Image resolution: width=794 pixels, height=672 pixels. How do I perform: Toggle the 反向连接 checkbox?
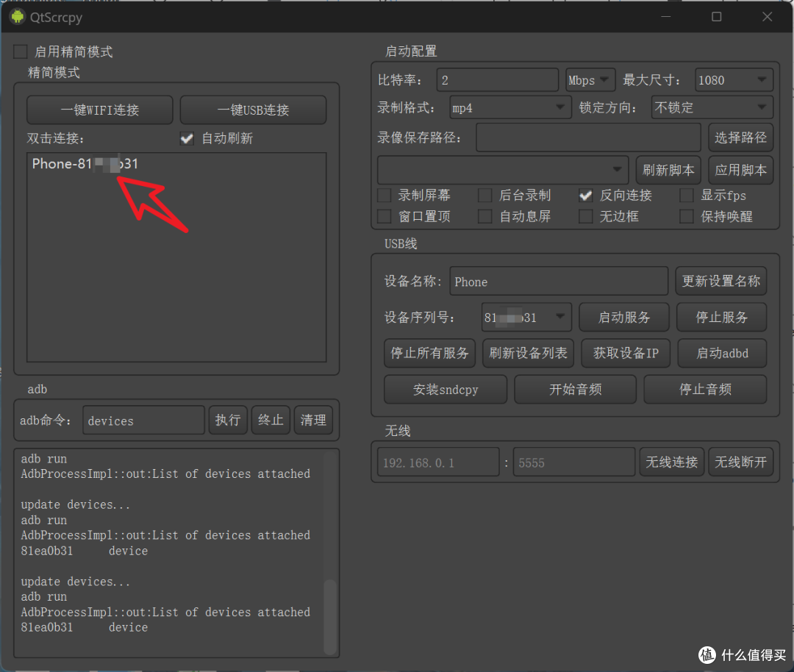click(586, 196)
